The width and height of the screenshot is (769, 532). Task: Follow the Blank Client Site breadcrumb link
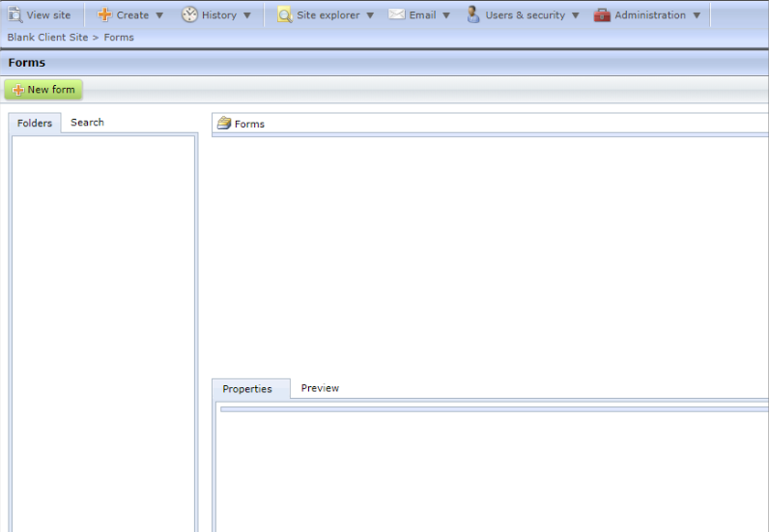(47, 38)
